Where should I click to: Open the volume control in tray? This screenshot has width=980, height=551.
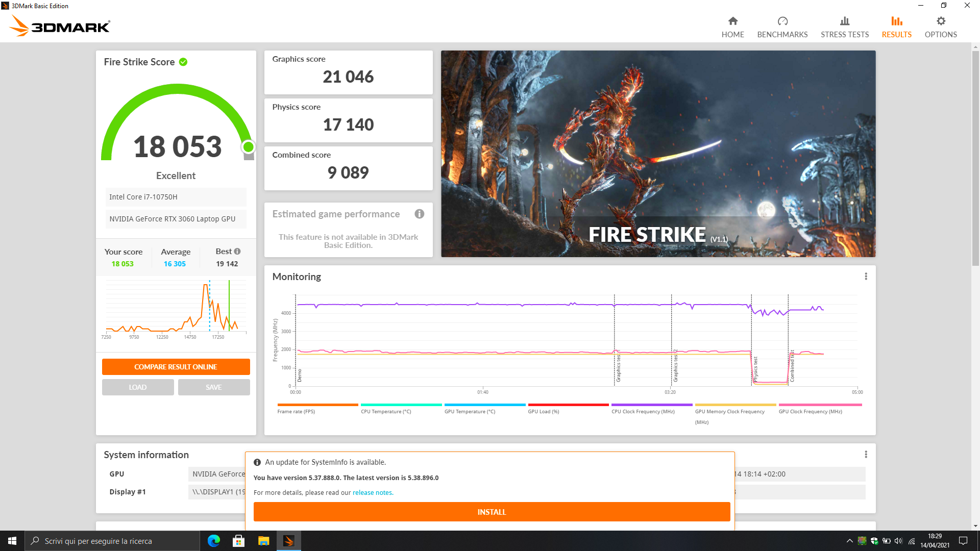(x=898, y=541)
